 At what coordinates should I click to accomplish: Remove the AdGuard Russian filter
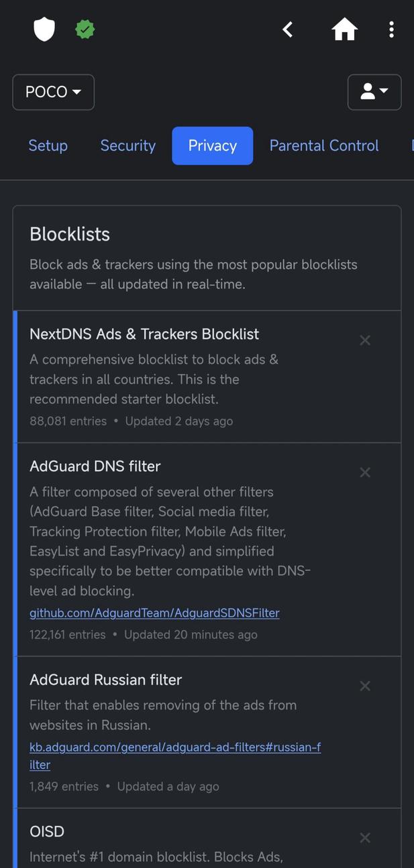click(x=364, y=685)
